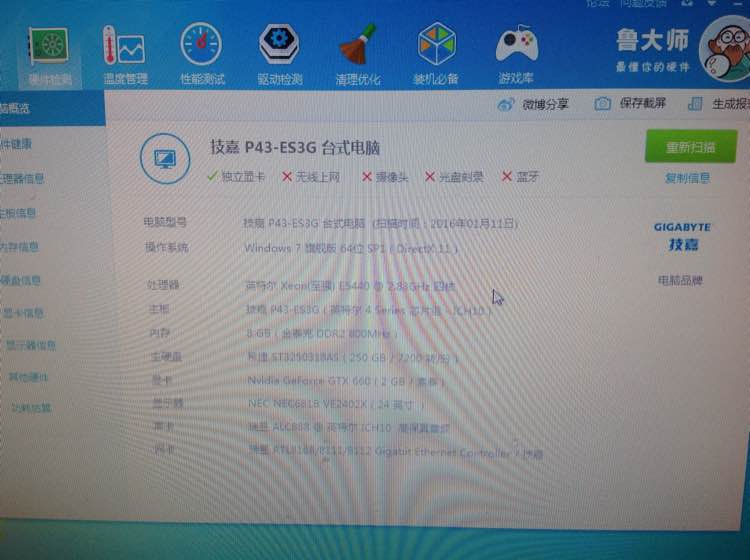Image resolution: width=750 pixels, height=560 pixels.
Task: Click the red X next to 蓝牙
Action: [x=507, y=176]
